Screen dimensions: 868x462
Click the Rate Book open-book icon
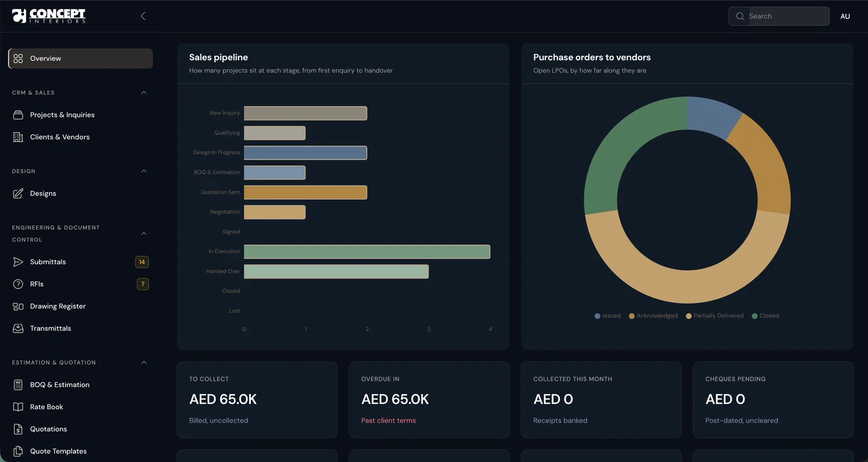(x=18, y=407)
